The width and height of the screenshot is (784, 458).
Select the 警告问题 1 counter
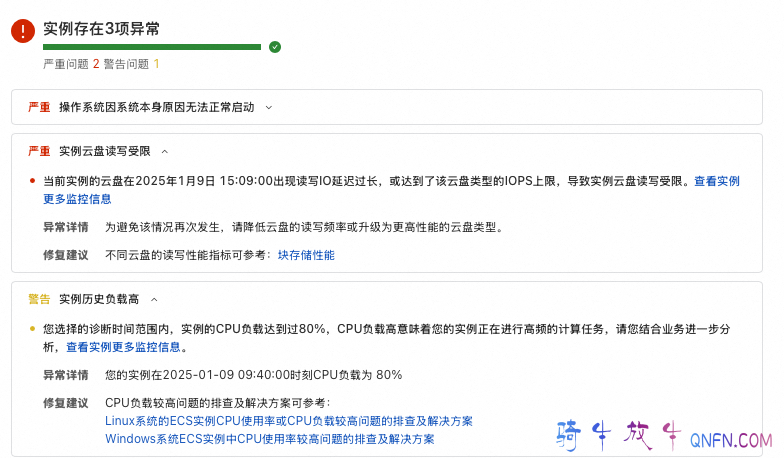[x=131, y=64]
